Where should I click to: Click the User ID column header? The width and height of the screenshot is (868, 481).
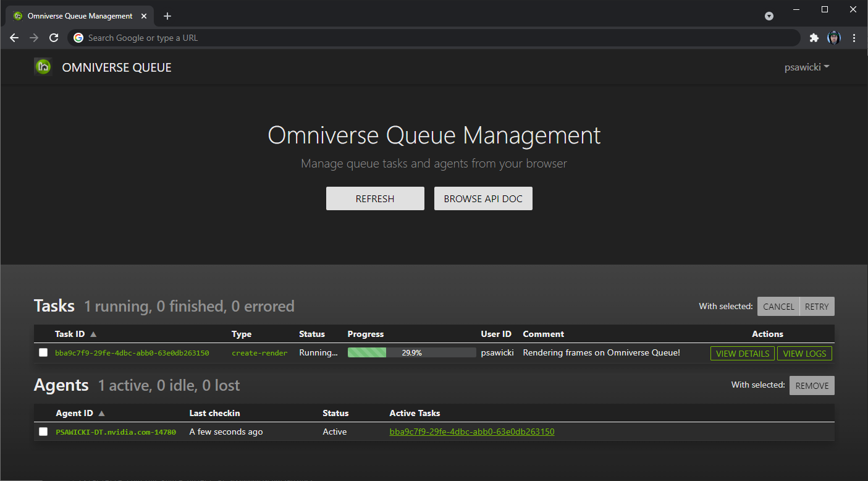click(496, 334)
